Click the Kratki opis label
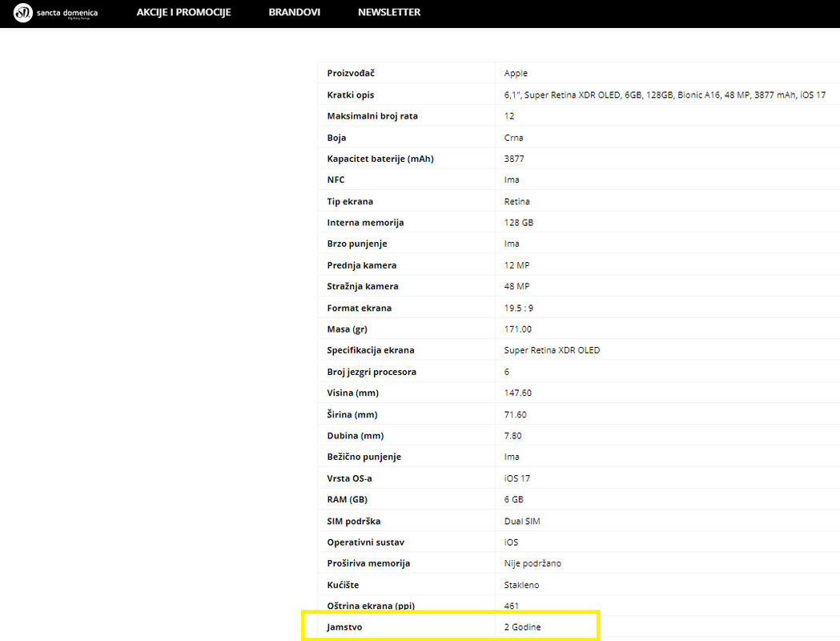840x641 pixels. [x=351, y=95]
